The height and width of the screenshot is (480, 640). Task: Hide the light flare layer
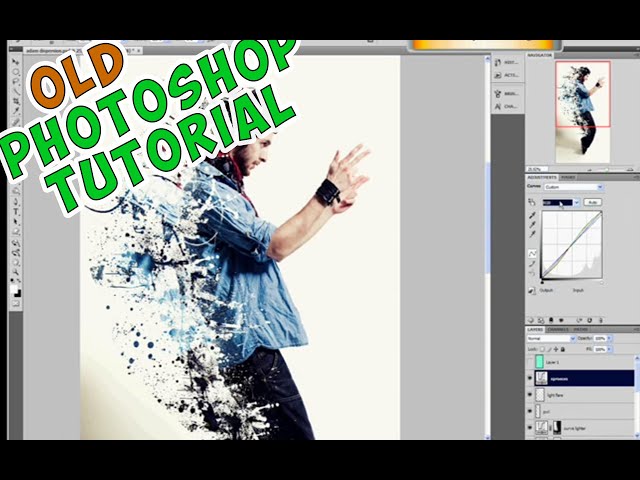530,395
